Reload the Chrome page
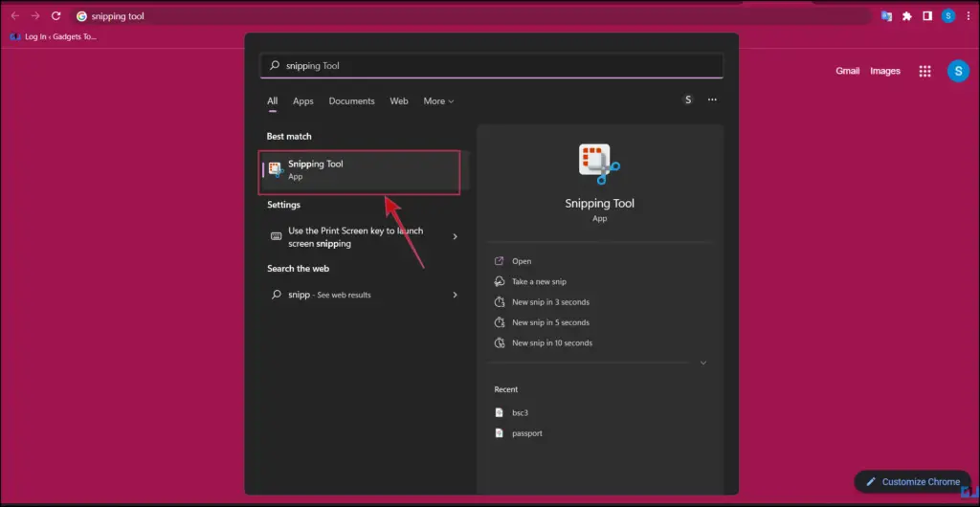980x507 pixels. (56, 15)
